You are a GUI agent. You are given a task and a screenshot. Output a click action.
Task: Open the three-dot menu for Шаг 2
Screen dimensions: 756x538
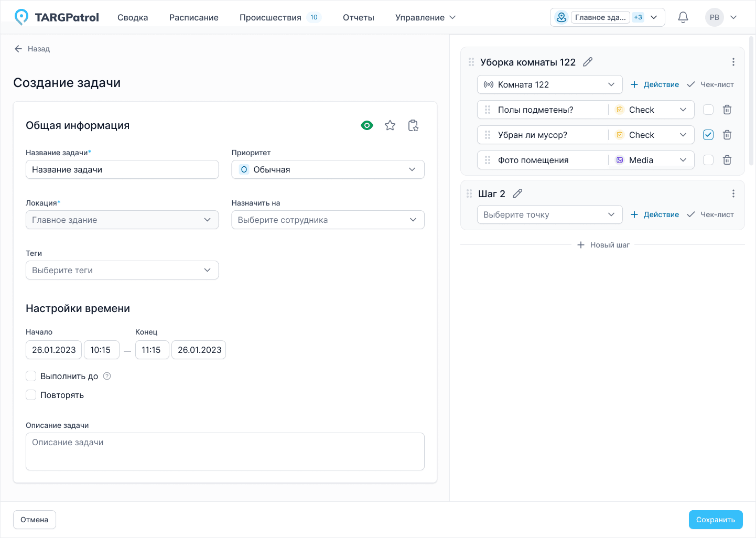pos(733,193)
